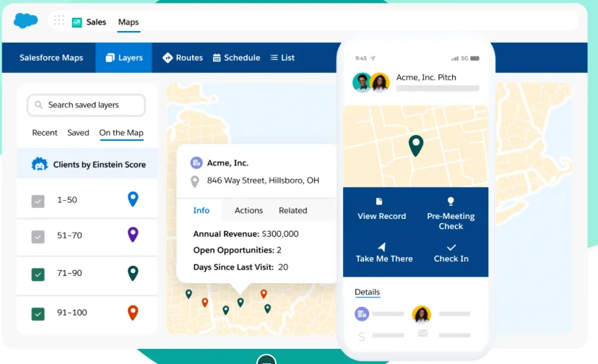598x364 pixels.
Task: Click the blue pin for 1–50
Action: click(x=133, y=199)
